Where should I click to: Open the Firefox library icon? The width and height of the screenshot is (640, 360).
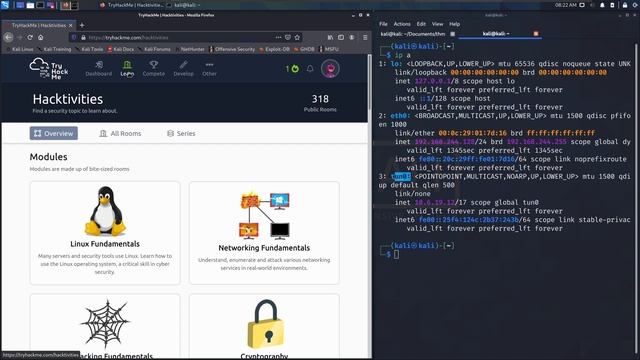[x=330, y=37]
